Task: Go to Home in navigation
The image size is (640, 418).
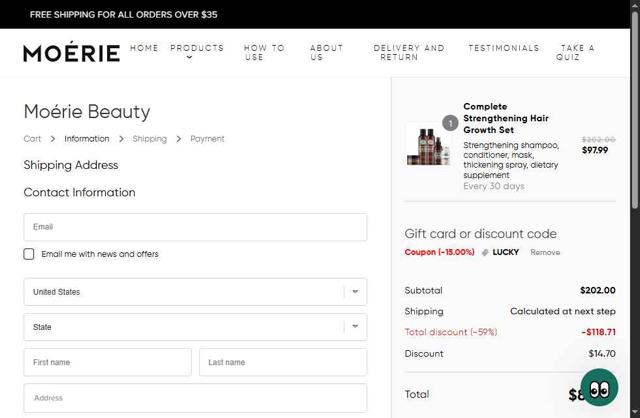Action: pyautogui.click(x=144, y=48)
